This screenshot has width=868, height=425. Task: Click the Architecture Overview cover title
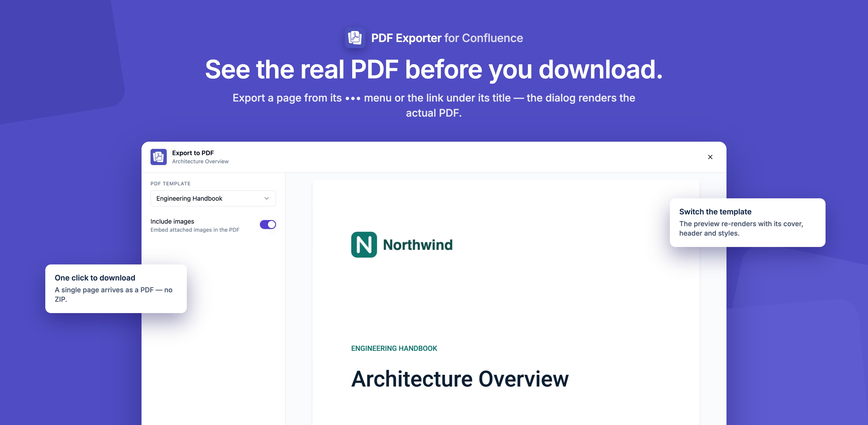[x=460, y=379]
